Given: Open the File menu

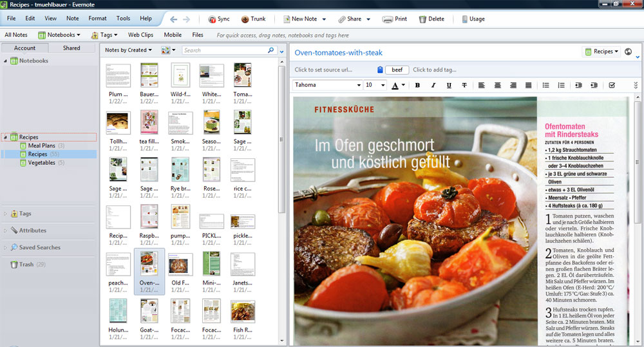Looking at the screenshot, I should tap(12, 19).
